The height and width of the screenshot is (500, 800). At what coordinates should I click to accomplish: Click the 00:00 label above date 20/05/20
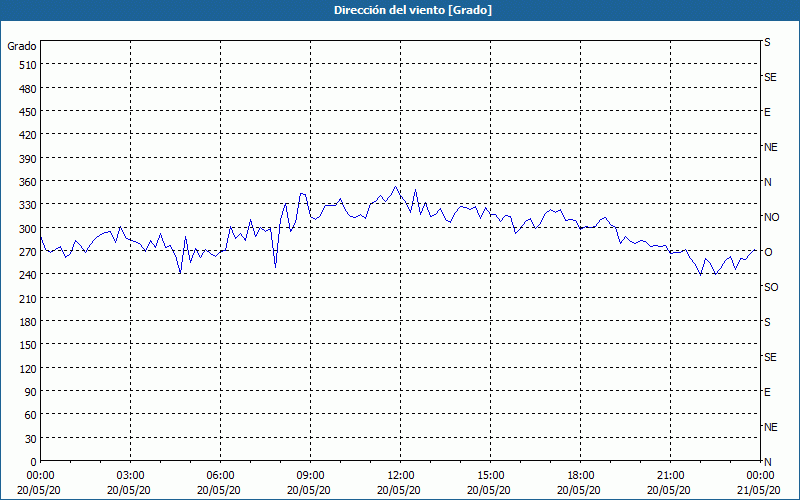(40, 476)
